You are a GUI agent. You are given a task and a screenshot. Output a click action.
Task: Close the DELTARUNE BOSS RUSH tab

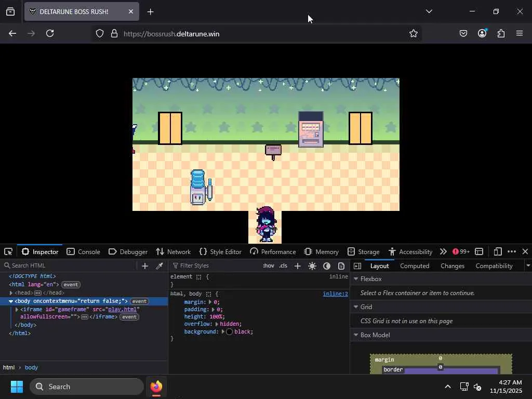pyautogui.click(x=130, y=11)
